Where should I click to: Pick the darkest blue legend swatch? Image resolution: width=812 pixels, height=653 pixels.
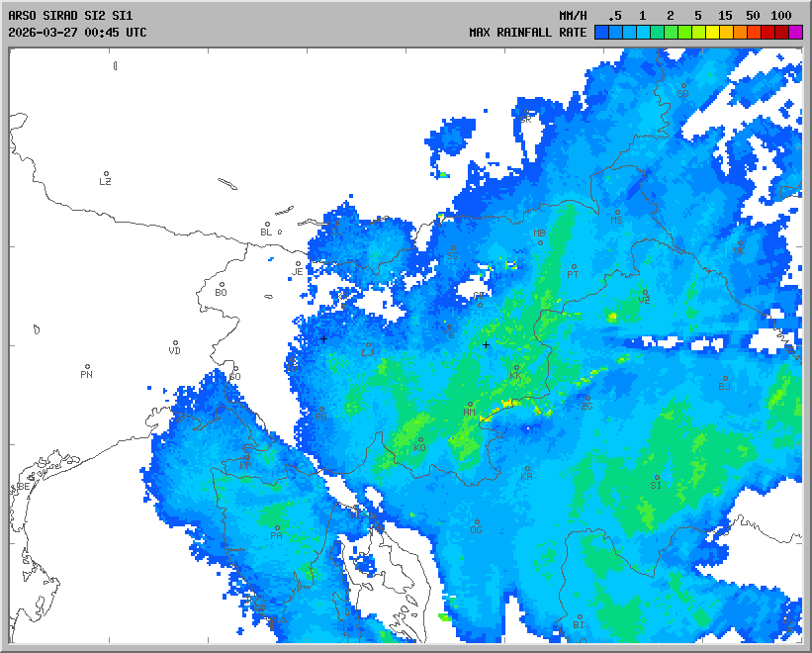(x=601, y=32)
